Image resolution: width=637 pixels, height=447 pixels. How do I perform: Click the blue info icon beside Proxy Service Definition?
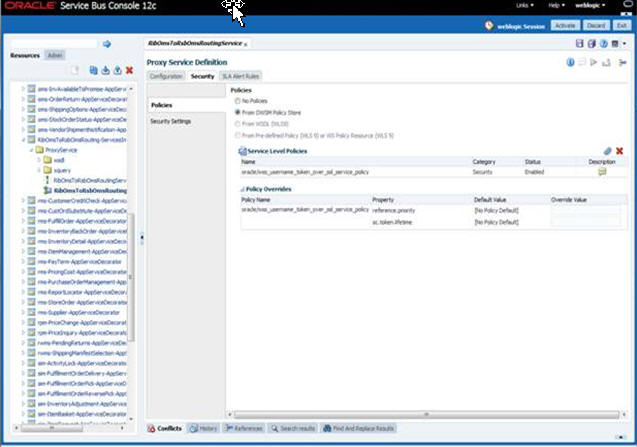[570, 62]
